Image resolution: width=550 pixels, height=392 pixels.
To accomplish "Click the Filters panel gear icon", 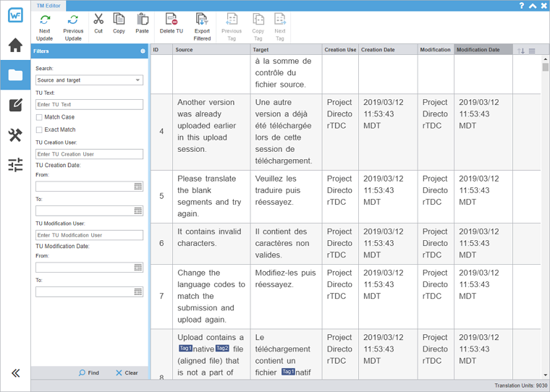I will [143, 51].
